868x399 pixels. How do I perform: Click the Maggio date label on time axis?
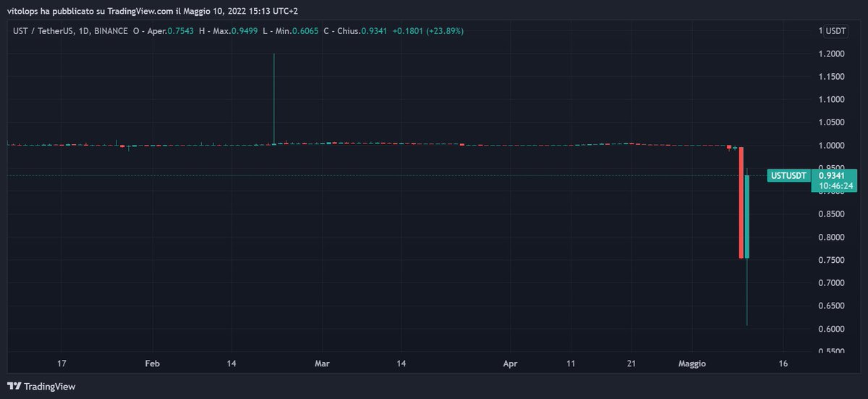(692, 363)
